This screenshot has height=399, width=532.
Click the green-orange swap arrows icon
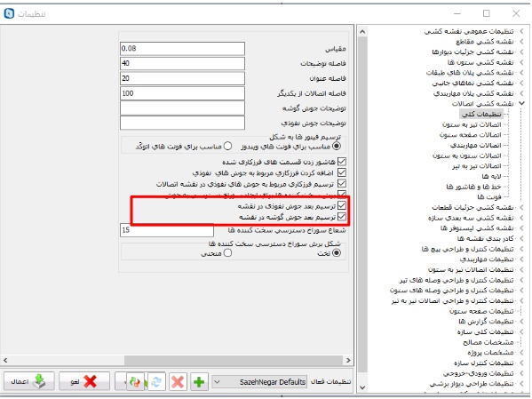pyautogui.click(x=135, y=382)
